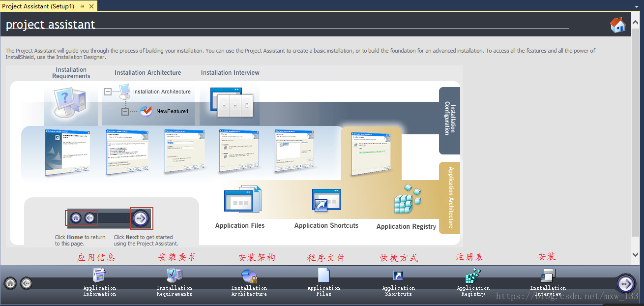
Task: Go Back using bottom bar arrow
Action: click(26, 283)
